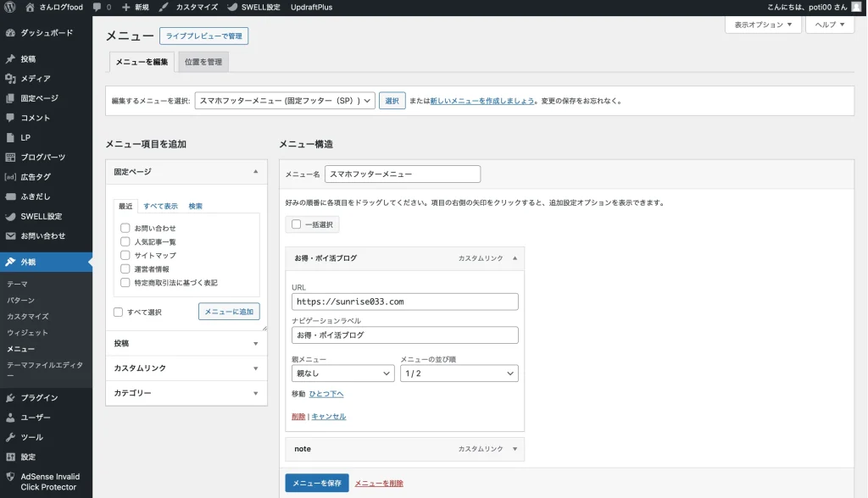The height and width of the screenshot is (498, 868).
Task: Check the 運営者情報 page checkbox
Action: [125, 269]
